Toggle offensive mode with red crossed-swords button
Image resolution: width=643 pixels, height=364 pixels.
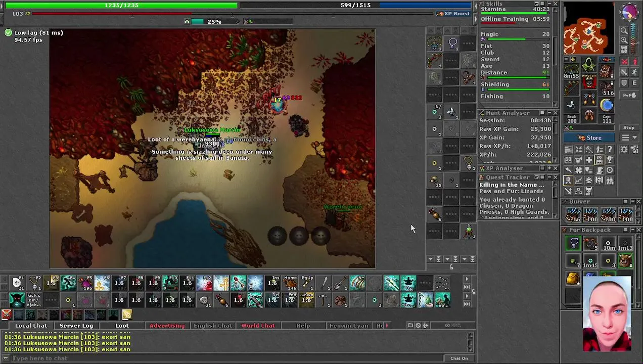pyautogui.click(x=624, y=61)
